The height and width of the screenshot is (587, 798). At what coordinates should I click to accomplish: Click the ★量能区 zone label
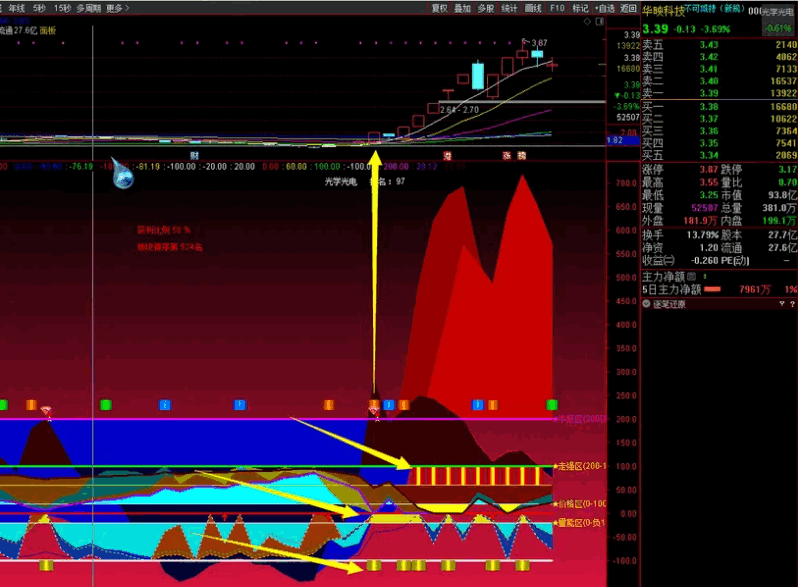point(579,522)
